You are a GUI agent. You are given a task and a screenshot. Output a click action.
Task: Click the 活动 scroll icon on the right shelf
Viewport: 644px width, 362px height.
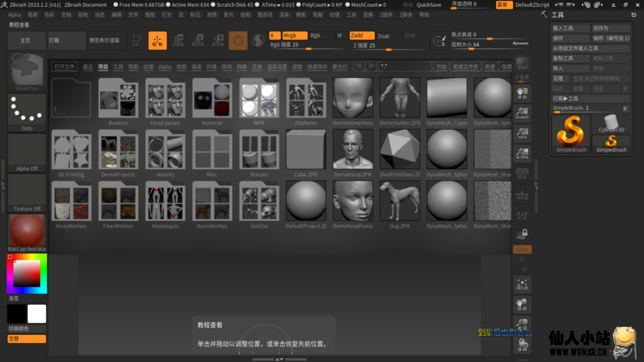[x=523, y=93]
